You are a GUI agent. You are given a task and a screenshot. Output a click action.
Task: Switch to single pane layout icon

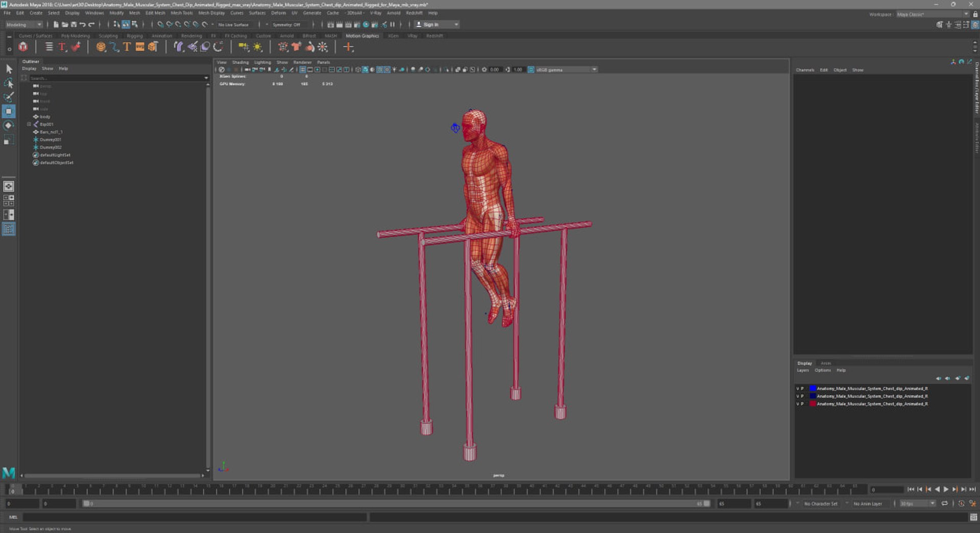click(x=9, y=187)
